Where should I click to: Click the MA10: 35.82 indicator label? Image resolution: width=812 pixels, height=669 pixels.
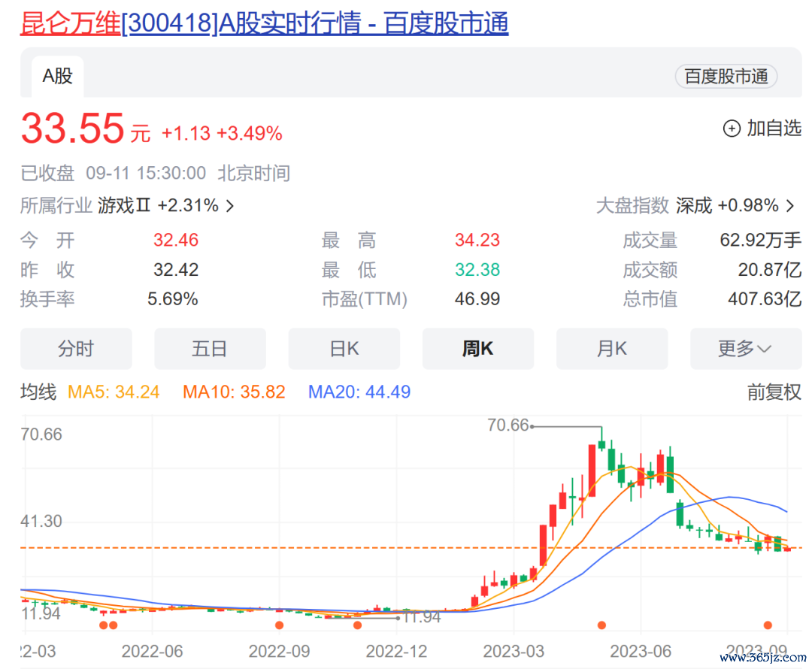coord(234,392)
